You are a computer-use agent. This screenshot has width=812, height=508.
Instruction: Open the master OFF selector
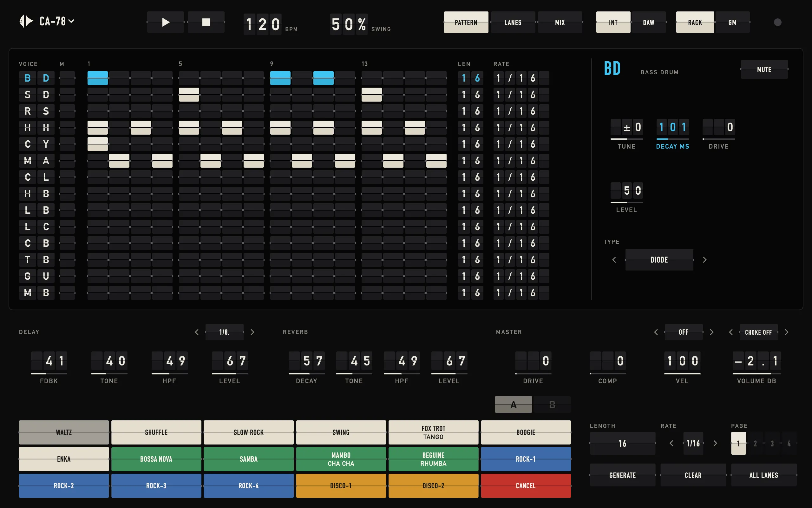[x=684, y=332]
